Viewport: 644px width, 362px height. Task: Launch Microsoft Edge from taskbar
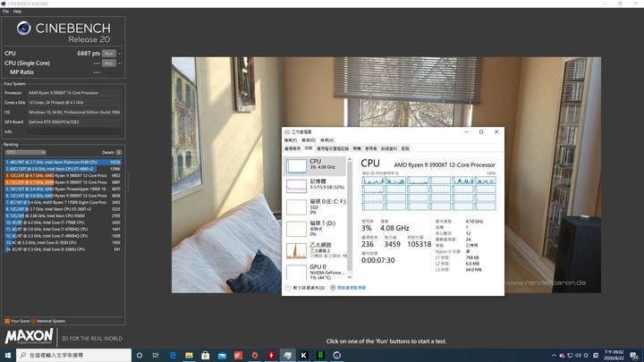[173, 355]
